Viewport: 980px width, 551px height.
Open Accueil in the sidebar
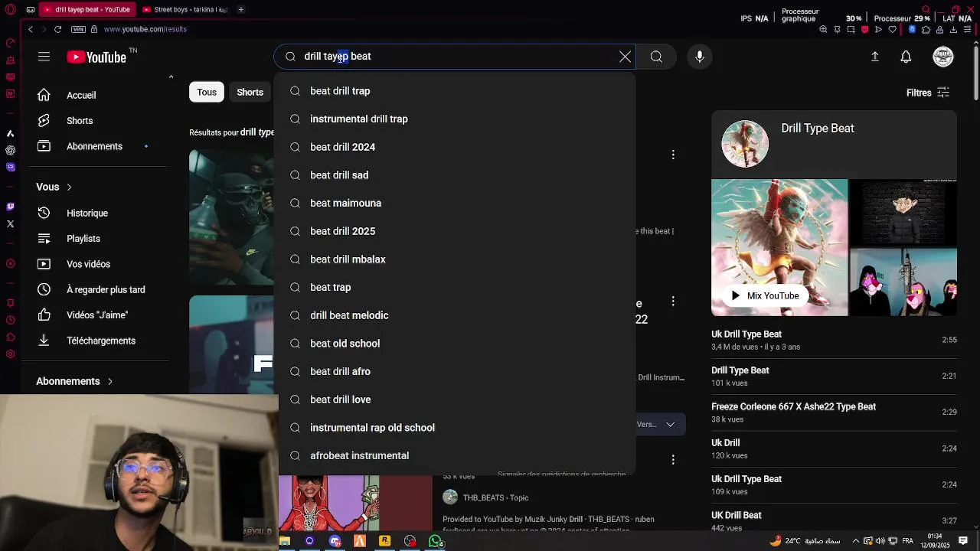(x=96, y=95)
